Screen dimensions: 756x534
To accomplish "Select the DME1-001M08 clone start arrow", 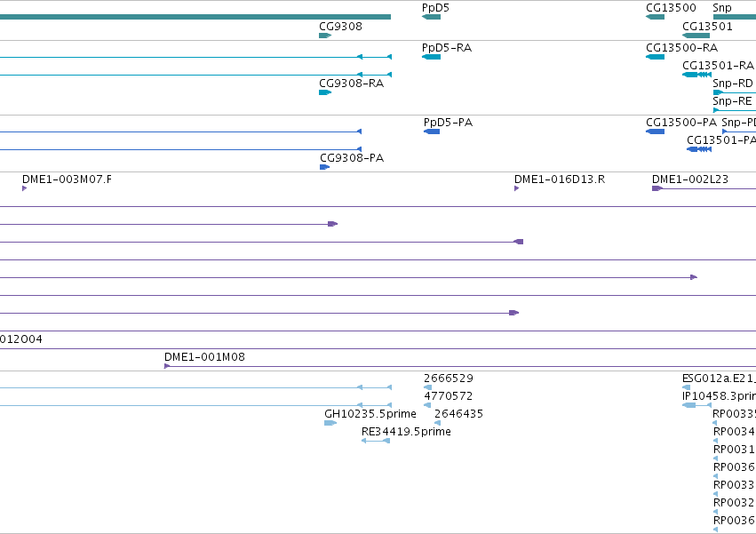I will coord(167,366).
